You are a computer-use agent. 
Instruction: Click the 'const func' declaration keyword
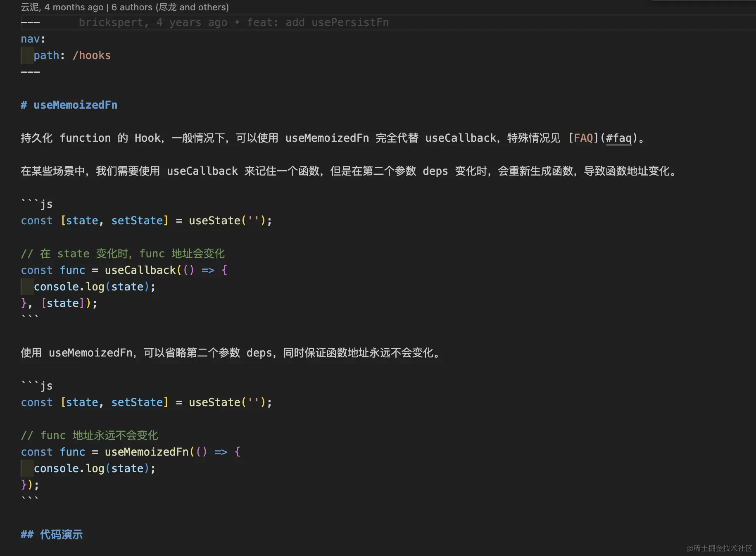37,452
